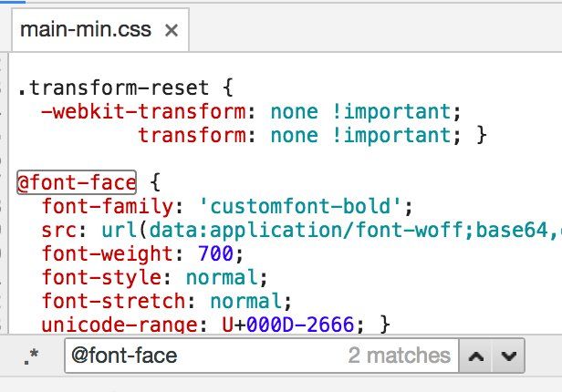
Task: Click the font-style normal value
Action: pyautogui.click(x=222, y=277)
